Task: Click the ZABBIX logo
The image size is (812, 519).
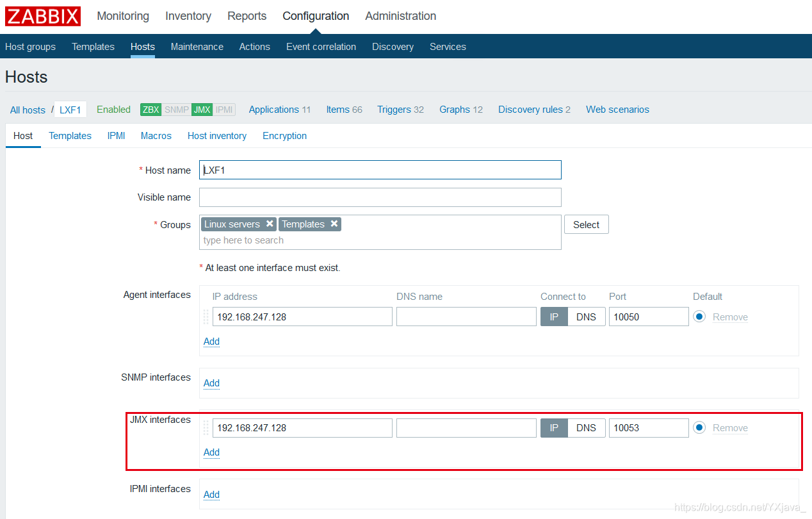Action: coord(43,16)
